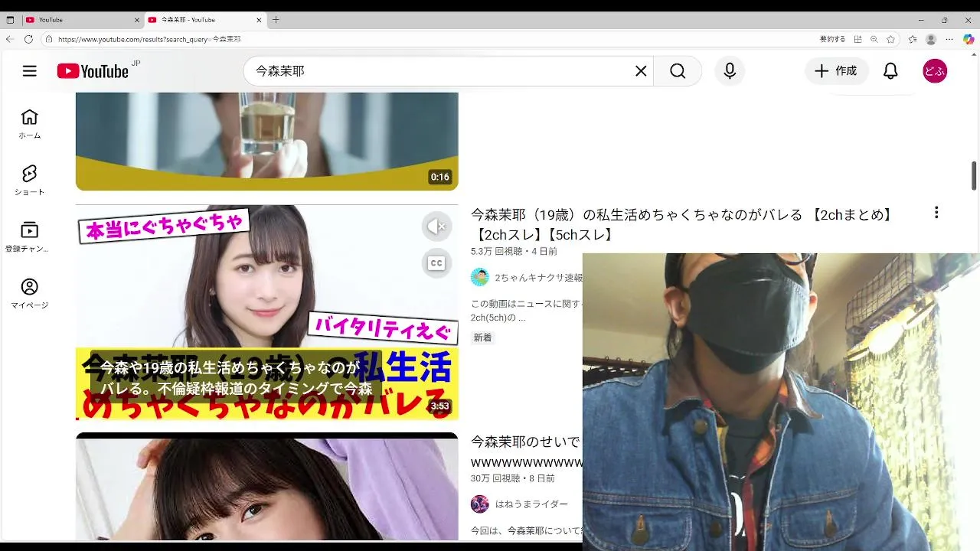
Task: Close the 今森茉耶 - YouTube tab
Action: click(259, 20)
